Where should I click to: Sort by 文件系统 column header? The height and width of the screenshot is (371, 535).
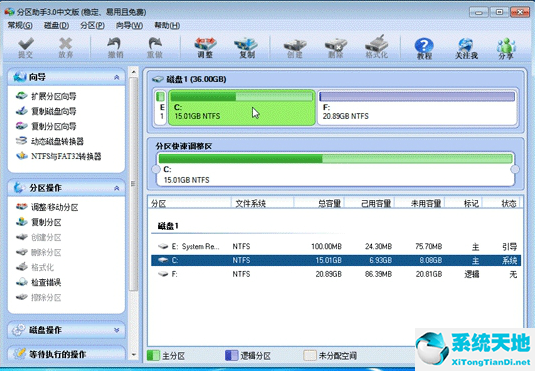[x=262, y=204]
